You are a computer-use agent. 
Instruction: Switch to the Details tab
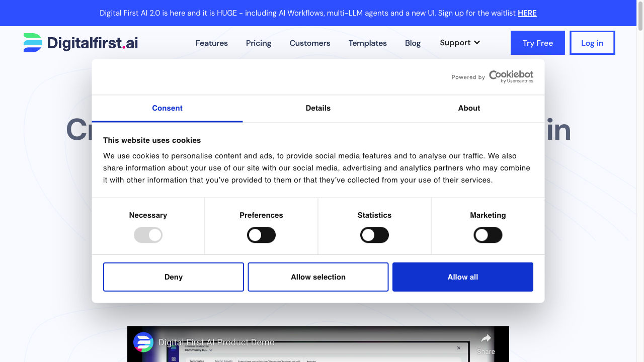(x=318, y=108)
